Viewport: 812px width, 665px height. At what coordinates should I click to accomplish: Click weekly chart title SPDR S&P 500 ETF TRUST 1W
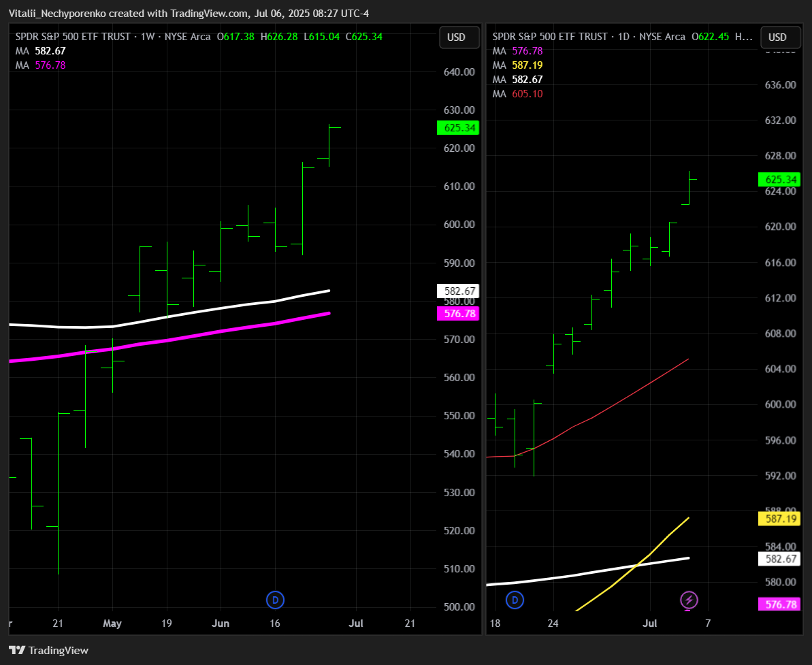(x=113, y=37)
